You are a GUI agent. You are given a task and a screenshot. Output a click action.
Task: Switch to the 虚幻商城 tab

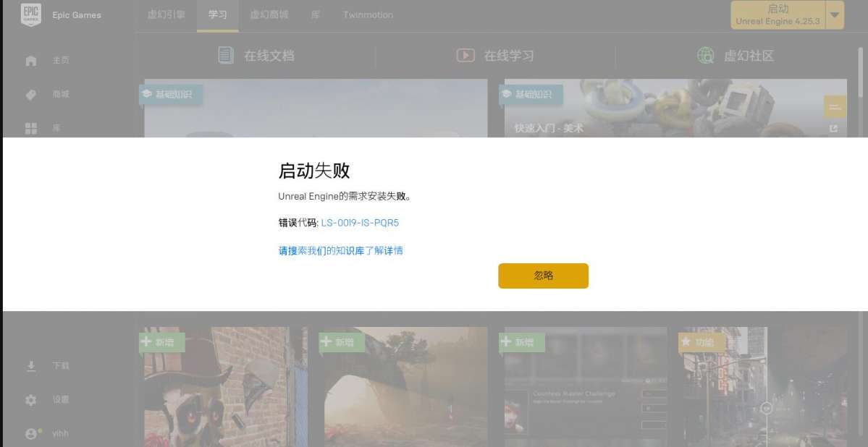(269, 15)
